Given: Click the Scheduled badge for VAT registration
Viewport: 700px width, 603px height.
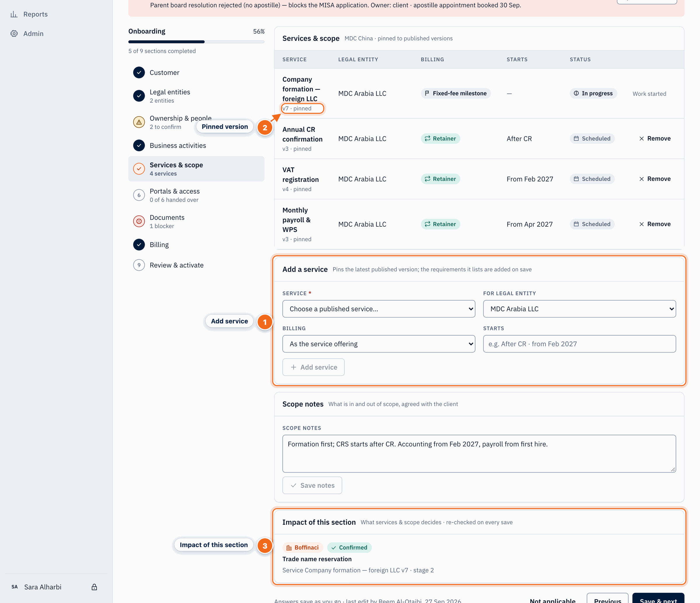Looking at the screenshot, I should [592, 179].
